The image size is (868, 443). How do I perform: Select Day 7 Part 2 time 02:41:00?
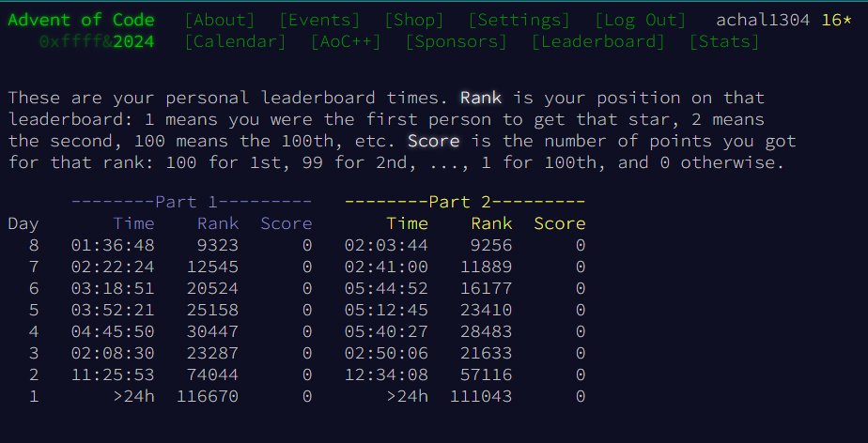[386, 267]
